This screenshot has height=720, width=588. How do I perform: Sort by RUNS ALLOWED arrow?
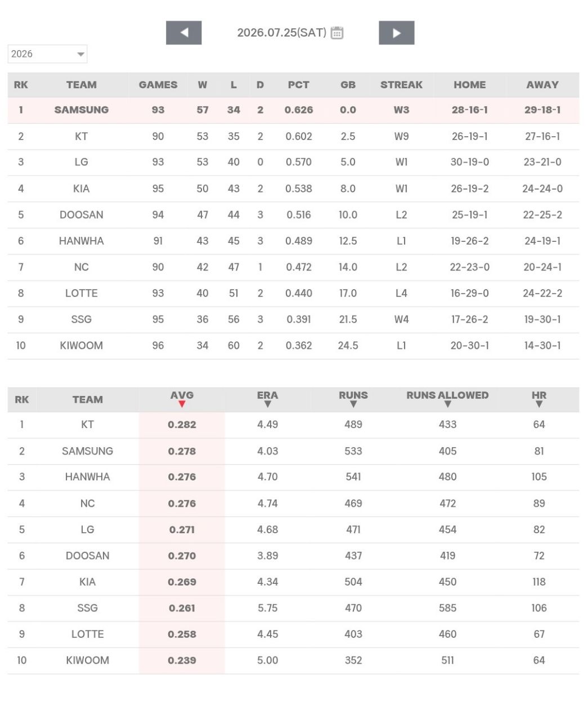(448, 404)
